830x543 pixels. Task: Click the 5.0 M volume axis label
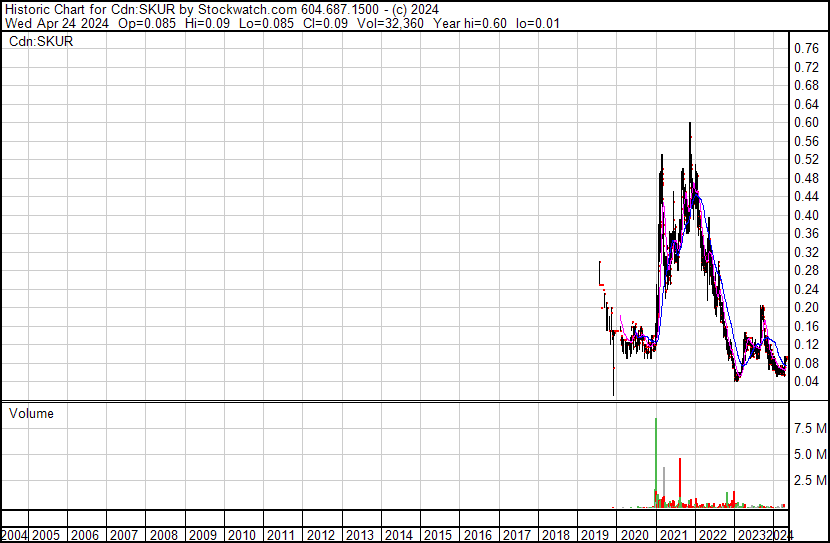point(810,454)
